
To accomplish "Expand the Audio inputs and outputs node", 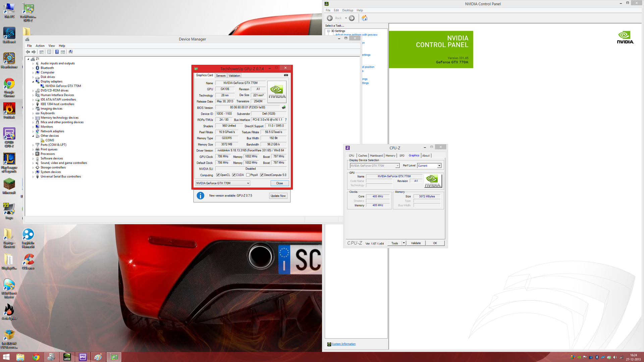I will [33, 63].
